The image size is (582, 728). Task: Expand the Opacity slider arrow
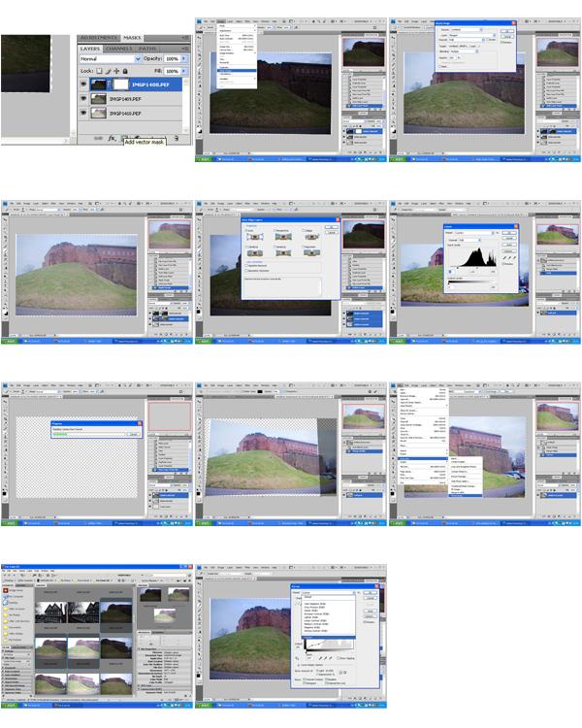coord(183,59)
